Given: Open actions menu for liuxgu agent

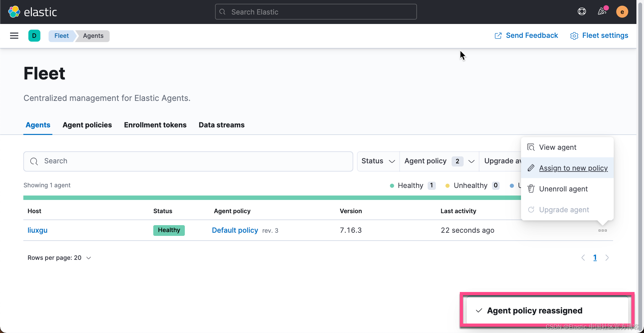Looking at the screenshot, I should (x=602, y=231).
